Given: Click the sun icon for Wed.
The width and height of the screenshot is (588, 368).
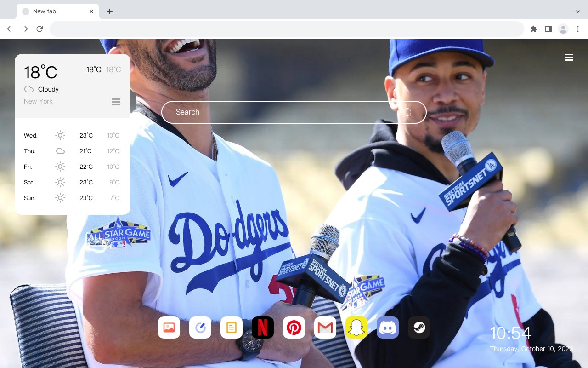Looking at the screenshot, I should pyautogui.click(x=60, y=135).
